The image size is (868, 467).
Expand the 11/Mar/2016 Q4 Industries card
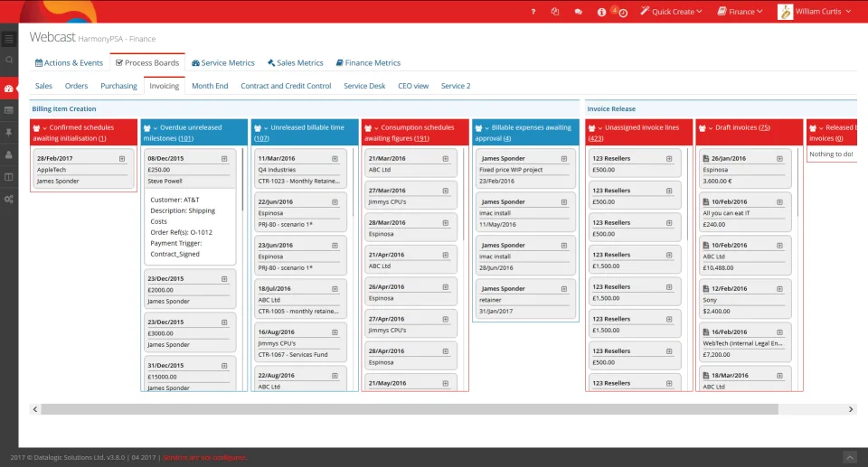tap(335, 159)
